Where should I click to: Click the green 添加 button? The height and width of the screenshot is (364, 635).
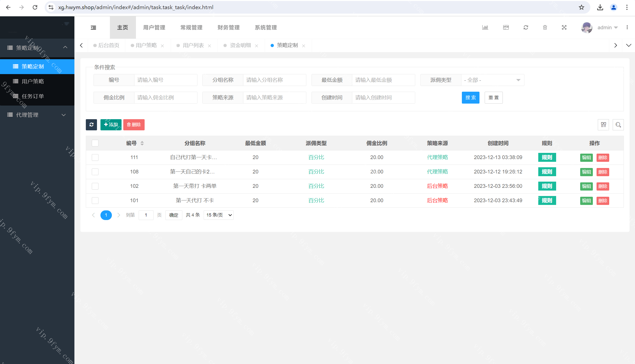pos(111,124)
